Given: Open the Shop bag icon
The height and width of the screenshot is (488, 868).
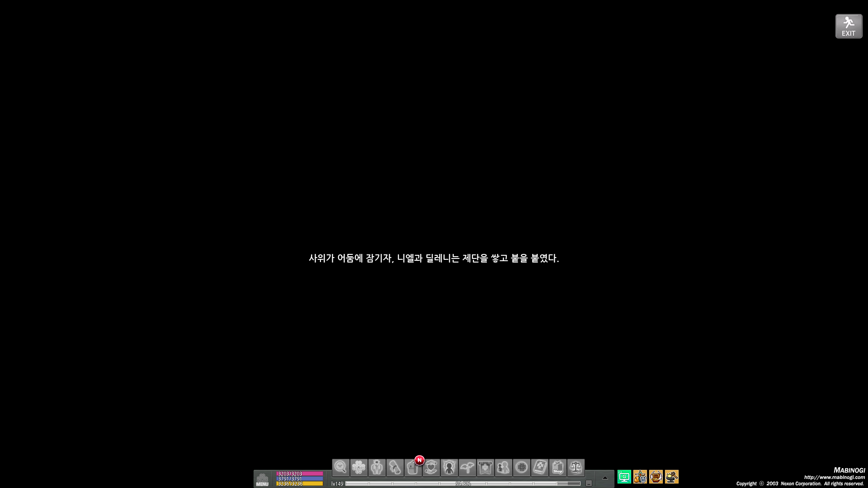Looking at the screenshot, I should [557, 467].
